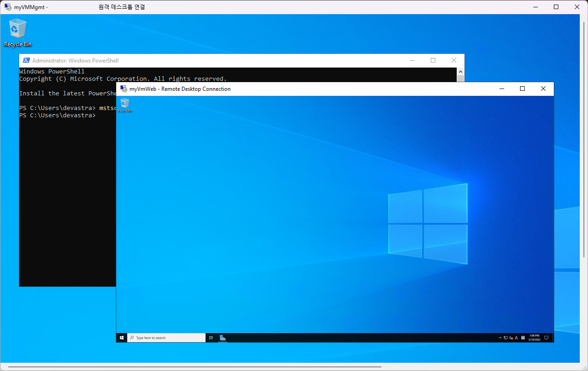Minimize the outer myVMMgmt window

coord(535,7)
